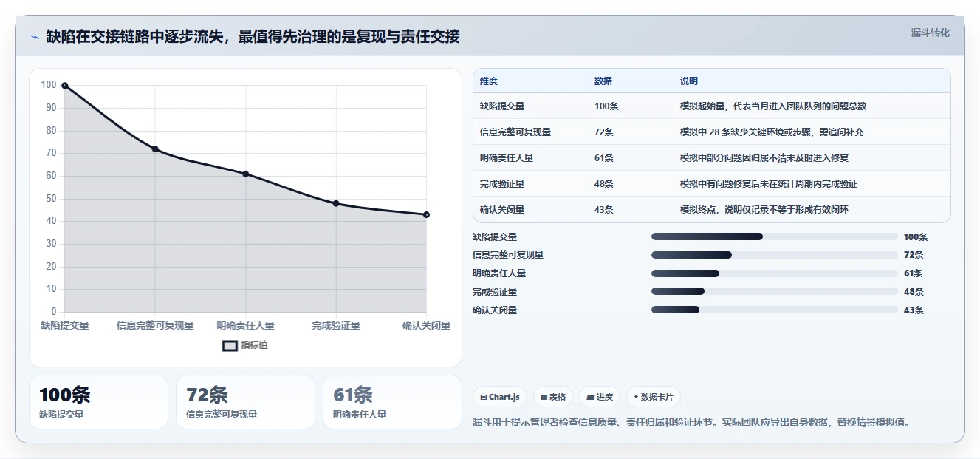Click the Chart.js chip
Viewport: 980px width, 459px height.
(500, 397)
